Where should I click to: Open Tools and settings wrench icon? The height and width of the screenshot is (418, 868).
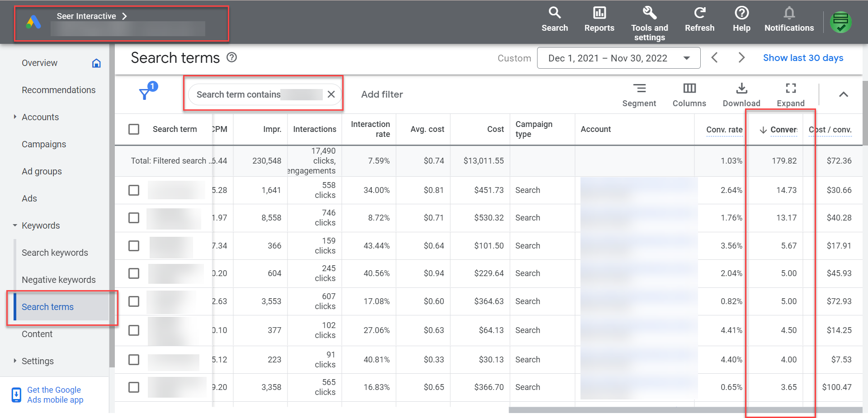tap(649, 14)
